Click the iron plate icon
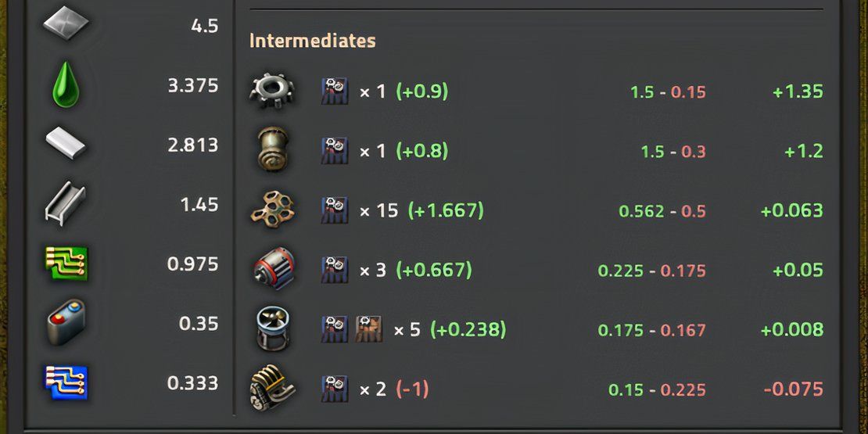 tap(66, 24)
